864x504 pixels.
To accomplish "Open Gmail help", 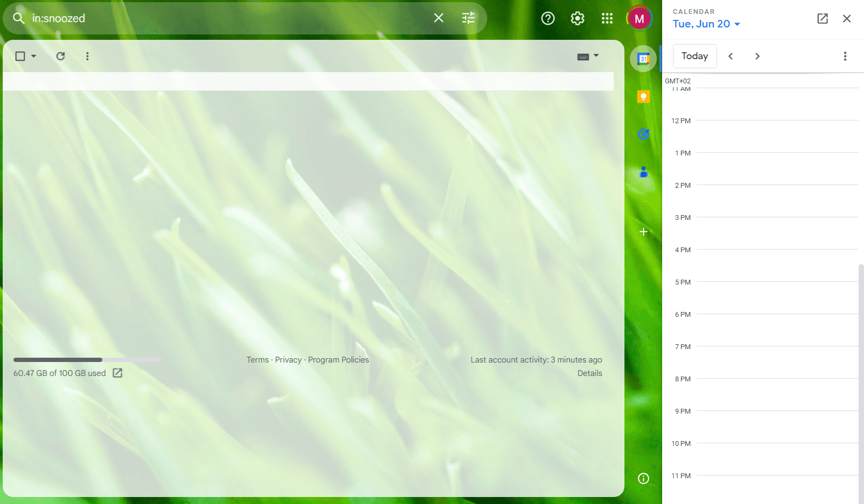I will coord(547,18).
